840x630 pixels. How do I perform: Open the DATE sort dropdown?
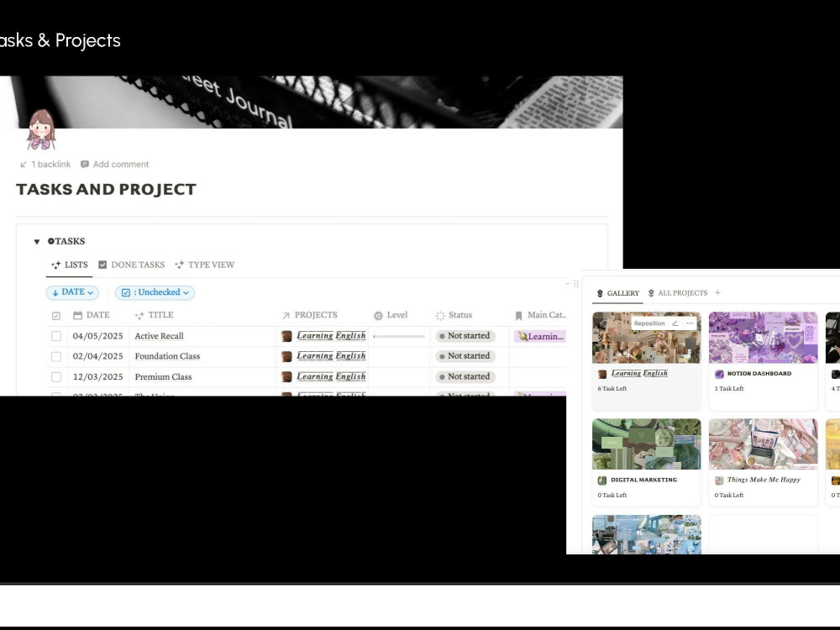coord(72,292)
